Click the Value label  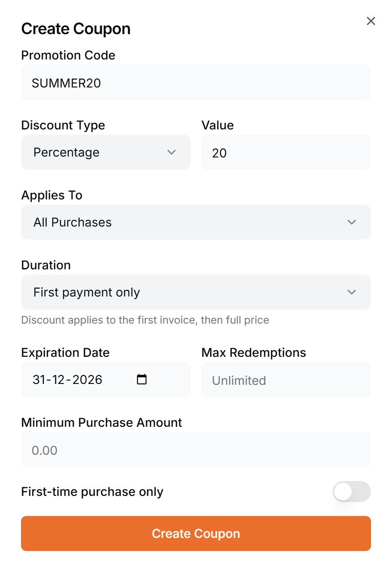217,125
